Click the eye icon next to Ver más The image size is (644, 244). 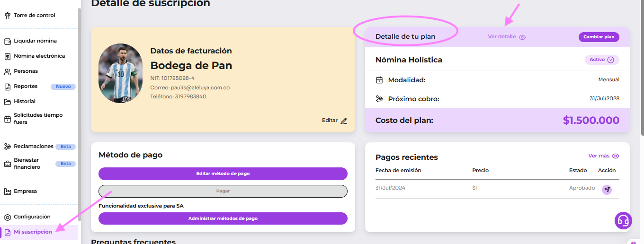coord(616,156)
